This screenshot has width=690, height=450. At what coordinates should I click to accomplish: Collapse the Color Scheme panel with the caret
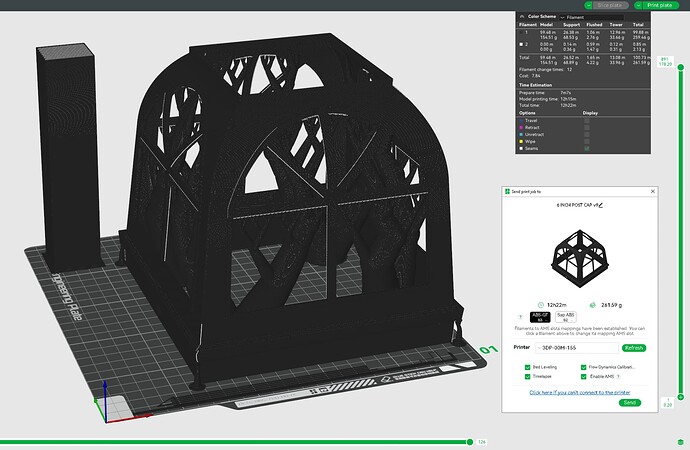tap(521, 16)
